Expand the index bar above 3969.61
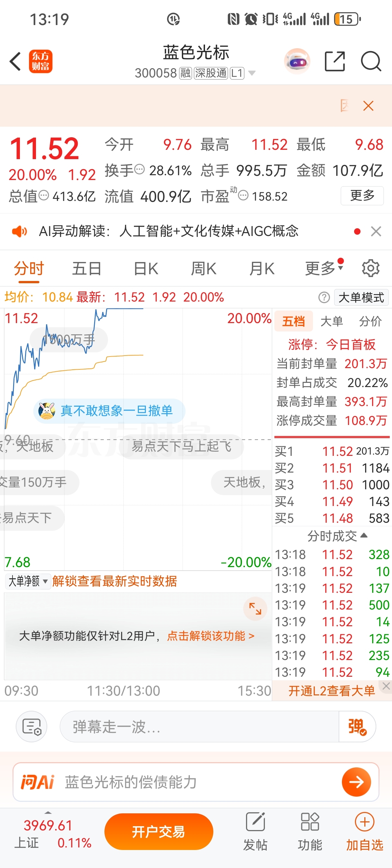The width and height of the screenshot is (392, 868). (48, 813)
